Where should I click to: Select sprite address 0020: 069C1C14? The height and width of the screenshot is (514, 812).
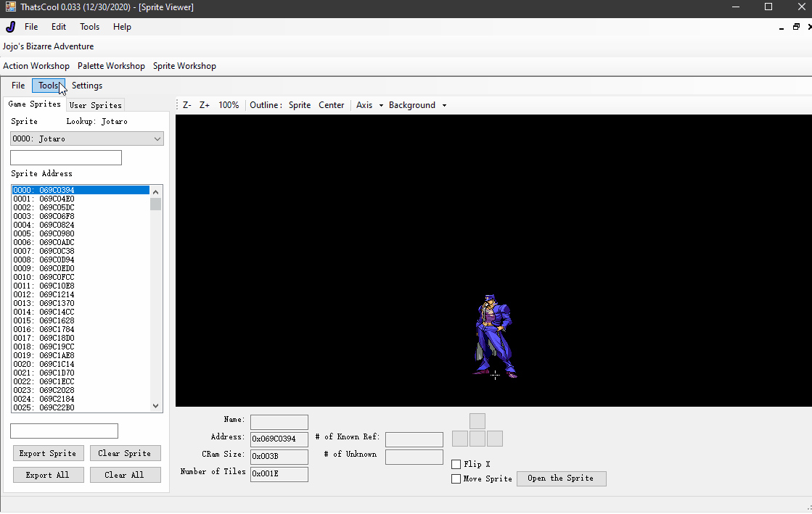81,364
